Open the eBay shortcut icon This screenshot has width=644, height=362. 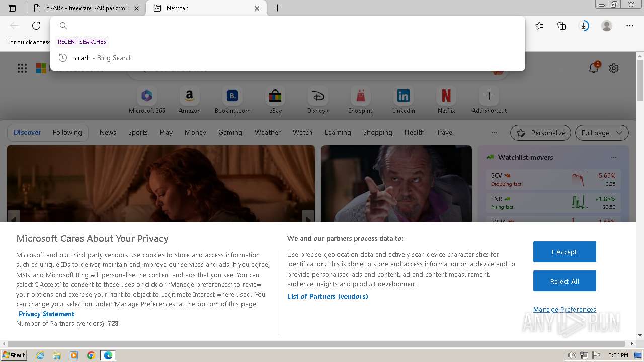pos(275,96)
